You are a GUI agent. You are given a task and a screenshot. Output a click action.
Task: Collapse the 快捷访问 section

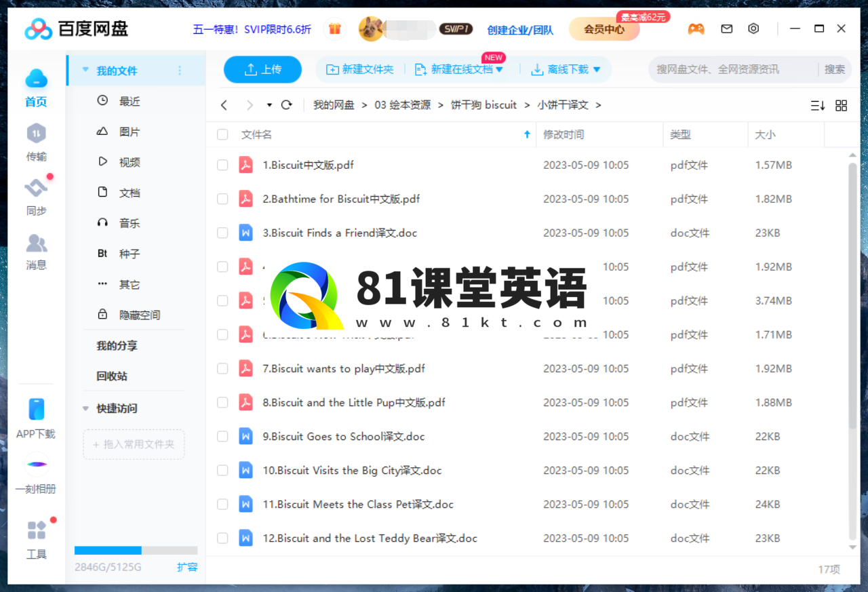click(x=85, y=408)
